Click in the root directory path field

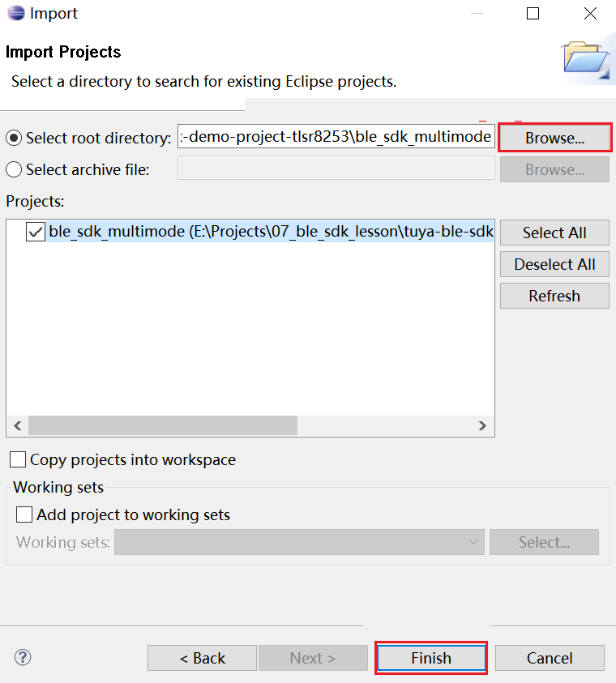click(x=336, y=138)
